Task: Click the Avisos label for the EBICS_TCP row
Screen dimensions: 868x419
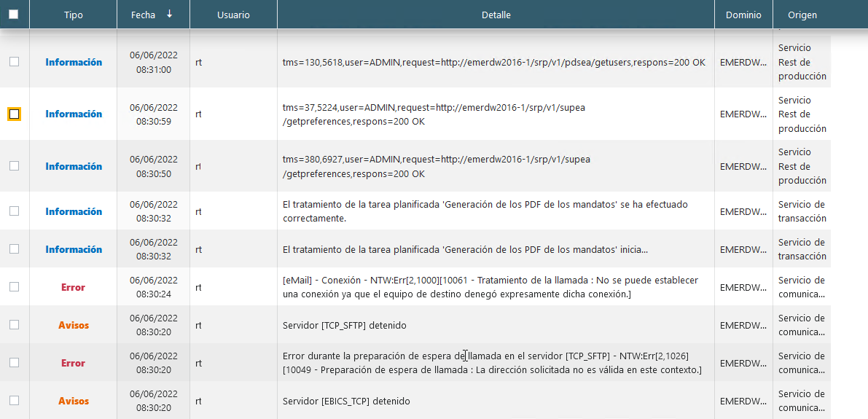Action: [x=74, y=401]
